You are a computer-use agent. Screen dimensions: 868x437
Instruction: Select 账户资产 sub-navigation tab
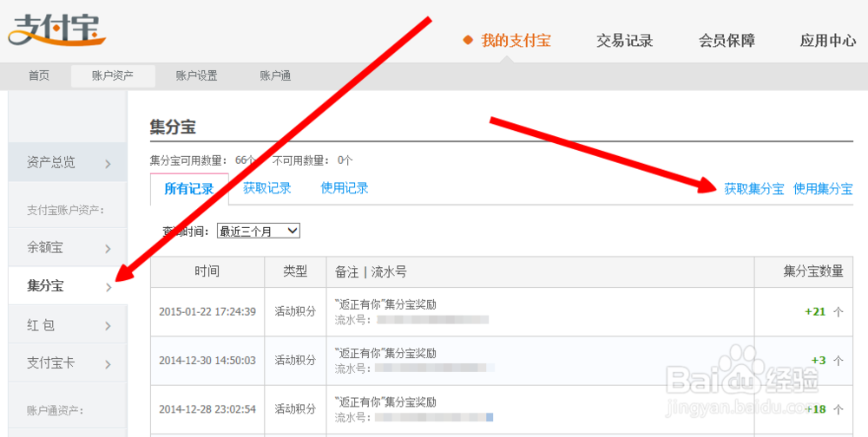113,75
